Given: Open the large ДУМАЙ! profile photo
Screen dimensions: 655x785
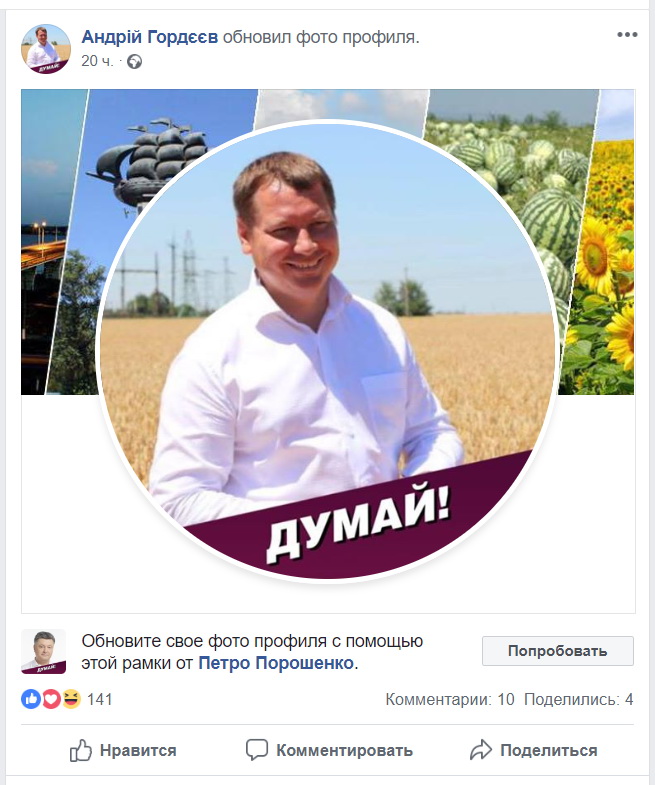Looking at the screenshot, I should tap(328, 351).
